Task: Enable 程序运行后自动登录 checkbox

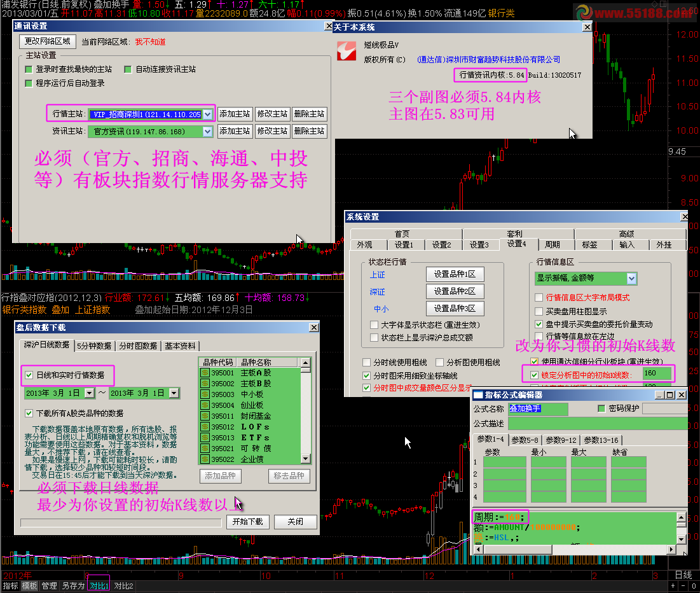Action: 29,83
